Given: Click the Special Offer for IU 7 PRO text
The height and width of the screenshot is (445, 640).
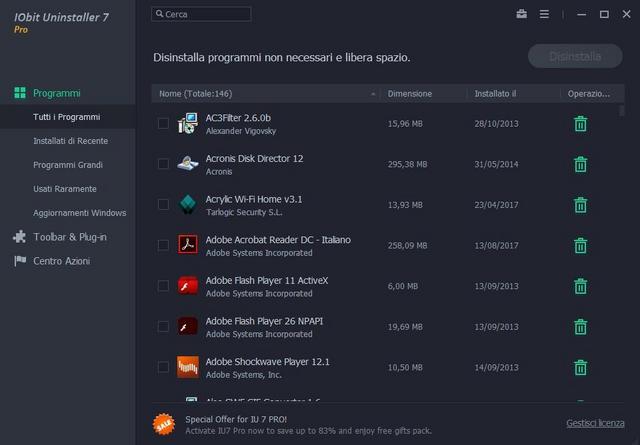Looking at the screenshot, I should (236, 419).
